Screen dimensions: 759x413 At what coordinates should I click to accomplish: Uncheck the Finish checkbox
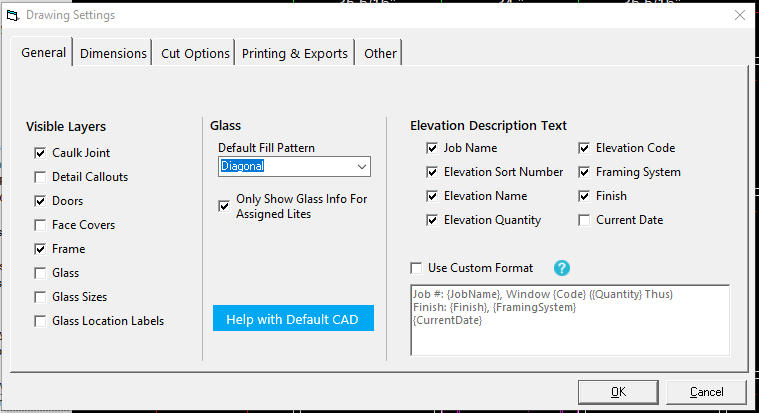click(584, 196)
